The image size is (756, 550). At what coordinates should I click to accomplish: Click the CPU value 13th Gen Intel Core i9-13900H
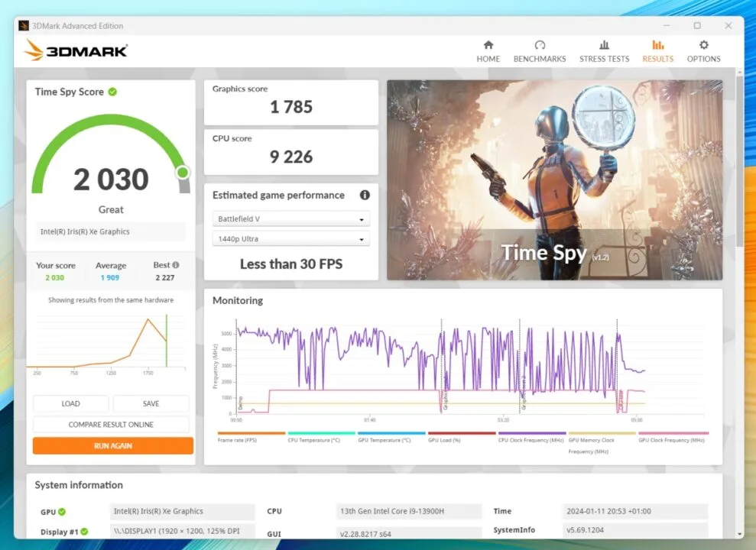coord(409,511)
